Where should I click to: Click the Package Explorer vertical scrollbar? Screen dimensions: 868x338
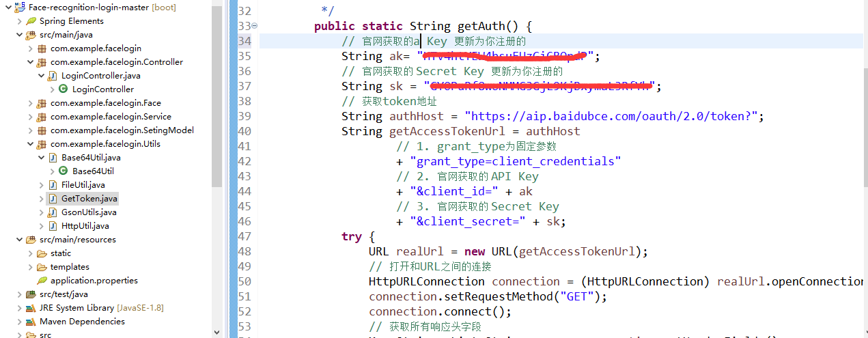point(216,96)
